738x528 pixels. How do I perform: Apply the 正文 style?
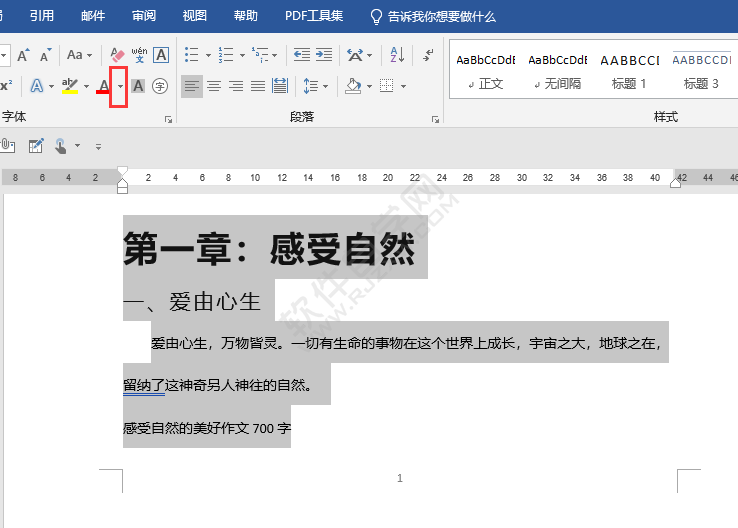pyautogui.click(x=486, y=71)
